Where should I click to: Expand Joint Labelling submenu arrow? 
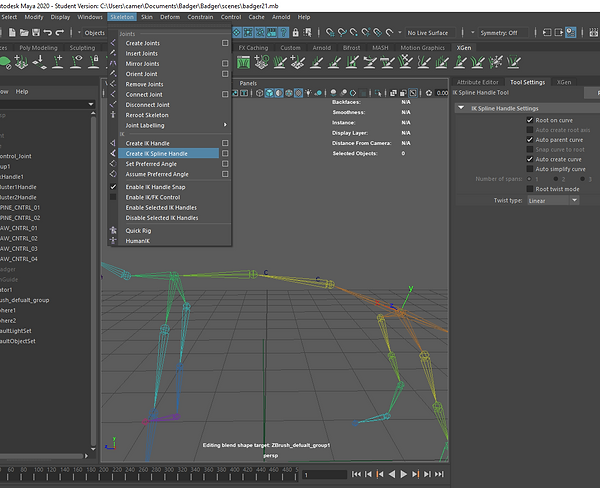coord(225,125)
